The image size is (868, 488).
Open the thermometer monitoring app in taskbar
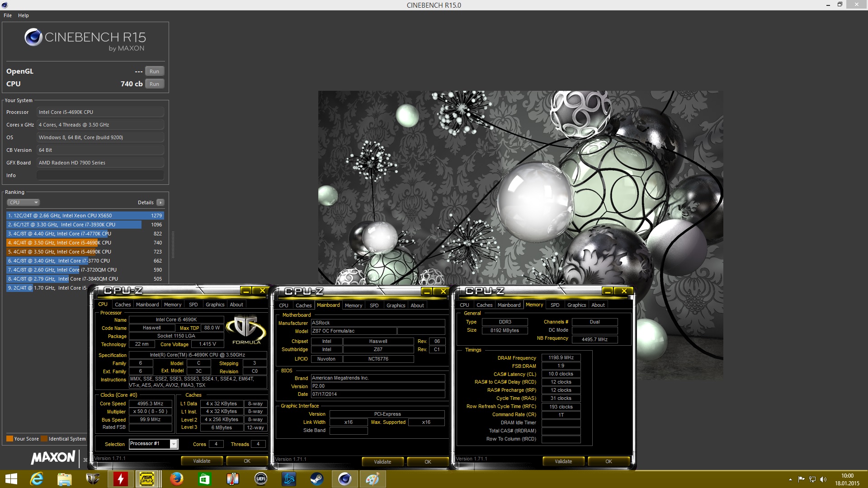tap(232, 479)
